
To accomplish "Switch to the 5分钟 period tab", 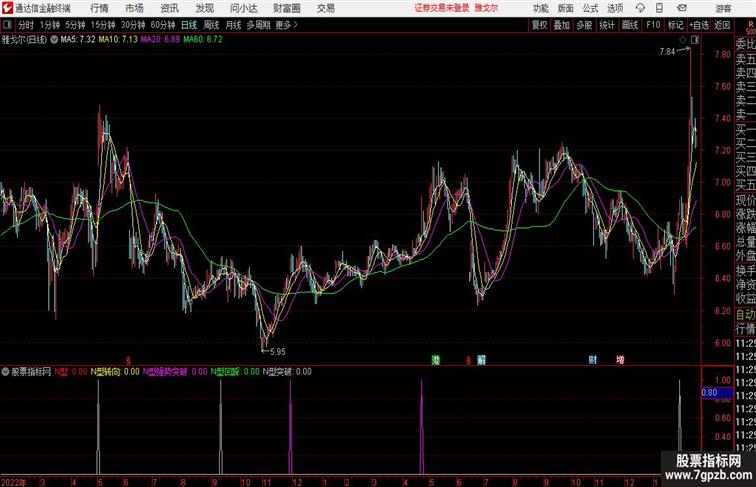I will click(75, 25).
